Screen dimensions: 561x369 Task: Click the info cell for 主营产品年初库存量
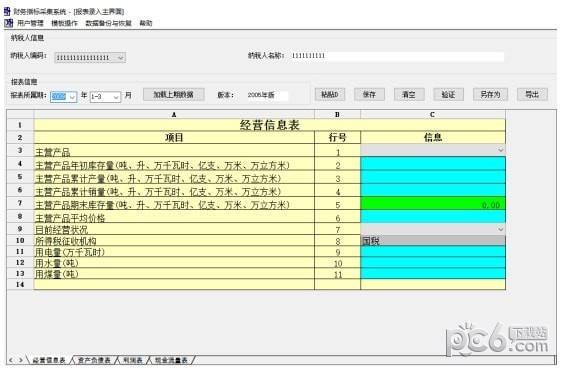pyautogui.click(x=433, y=164)
